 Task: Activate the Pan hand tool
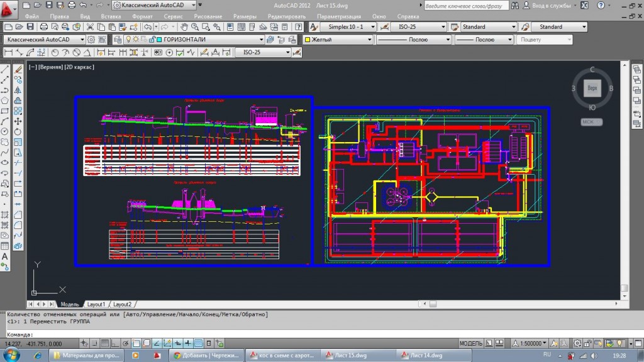(184, 27)
